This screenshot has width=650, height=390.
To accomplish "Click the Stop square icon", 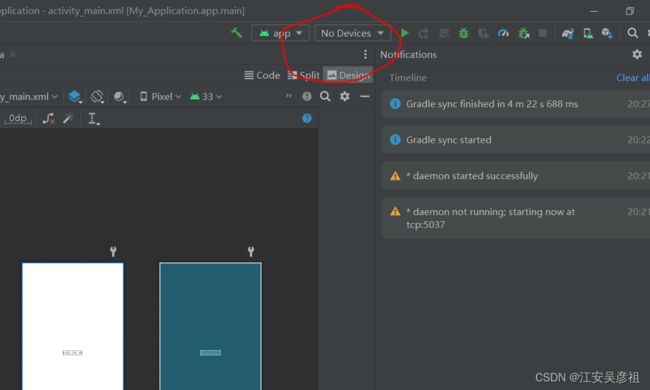I will pos(543,33).
